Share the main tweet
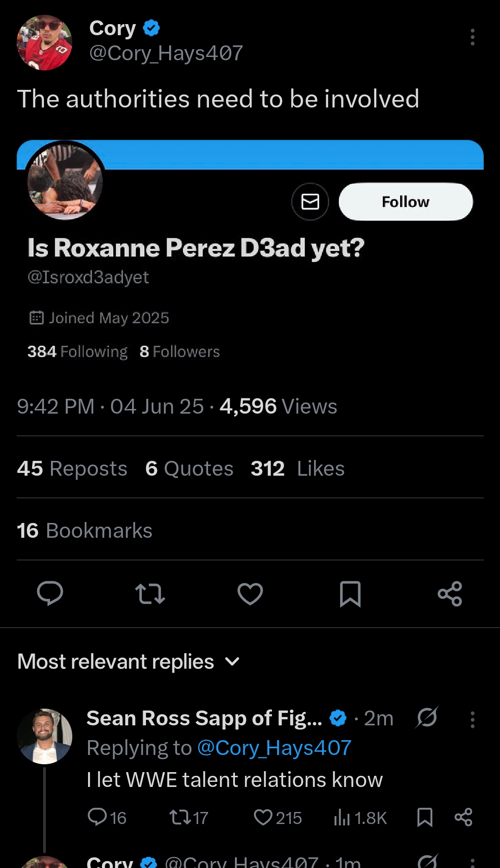The width and height of the screenshot is (500, 868). (450, 593)
